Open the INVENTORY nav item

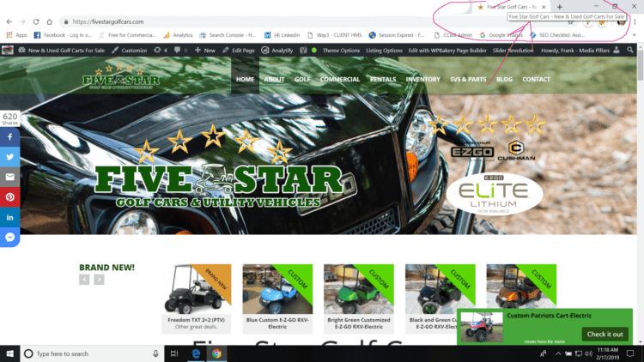[x=423, y=79]
